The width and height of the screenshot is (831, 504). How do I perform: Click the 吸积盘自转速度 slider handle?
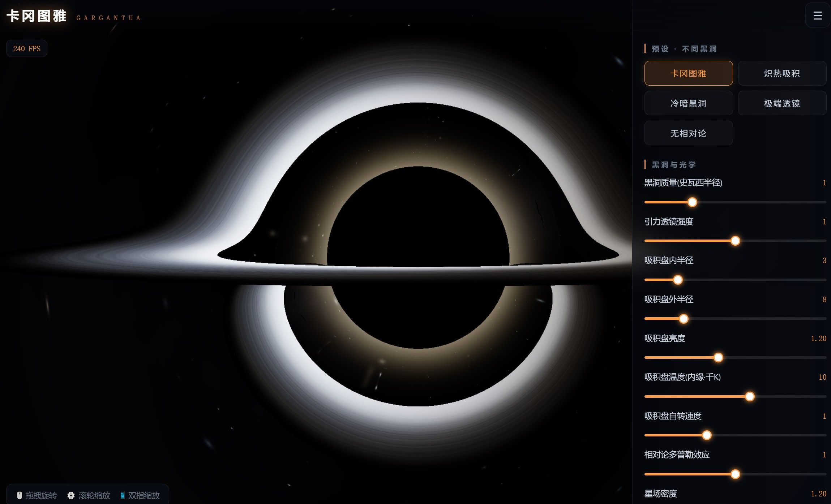[707, 435]
